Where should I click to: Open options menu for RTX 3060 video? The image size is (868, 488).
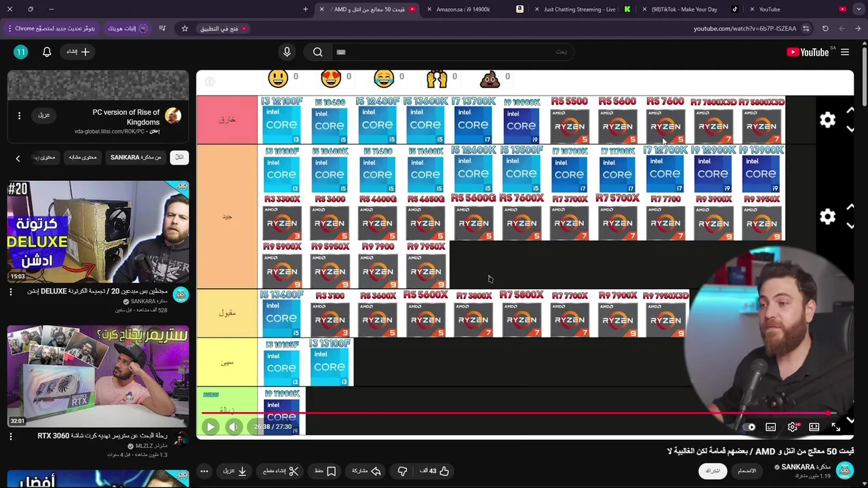pyautogui.click(x=10, y=436)
